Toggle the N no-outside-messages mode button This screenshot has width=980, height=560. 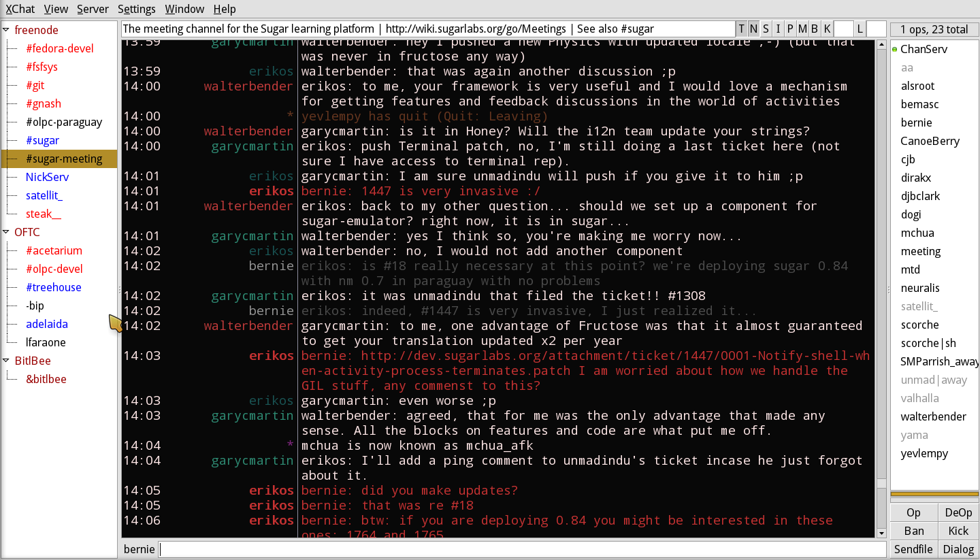coord(753,29)
